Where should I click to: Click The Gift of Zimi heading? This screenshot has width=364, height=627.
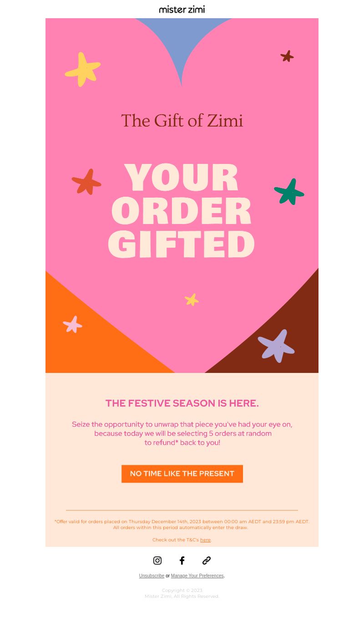coord(182,121)
